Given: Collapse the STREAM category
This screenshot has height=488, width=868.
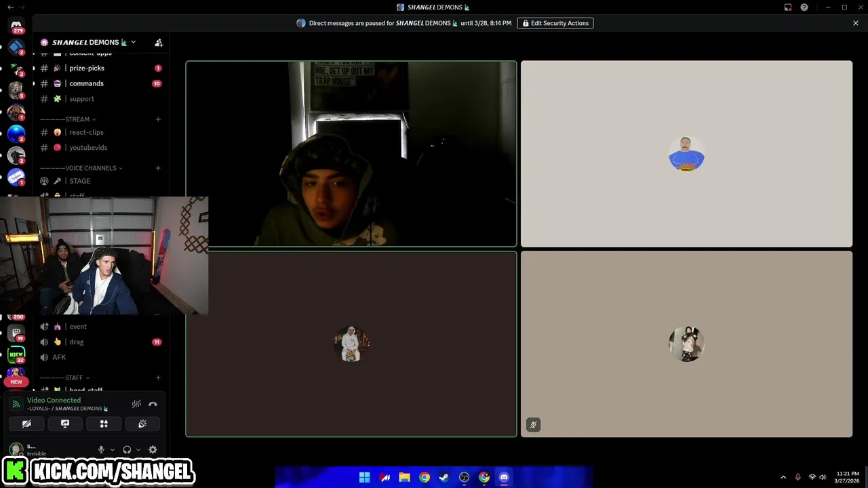Looking at the screenshot, I should pos(68,119).
